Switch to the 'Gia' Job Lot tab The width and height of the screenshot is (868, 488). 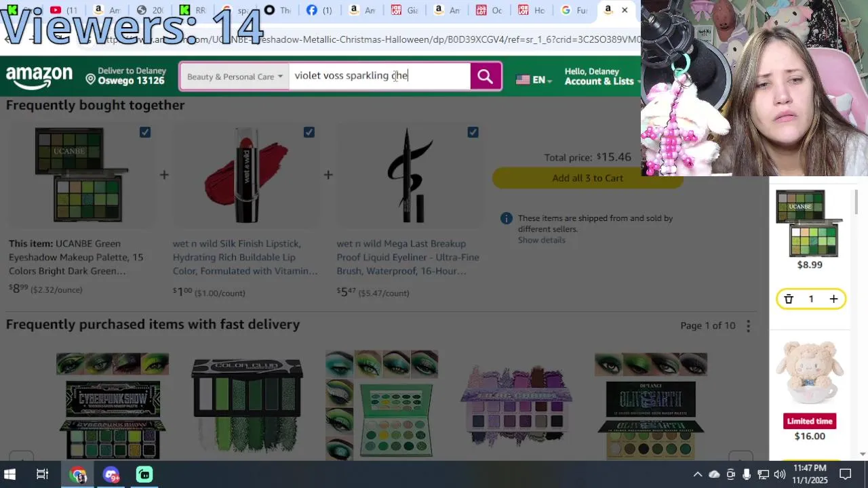404,10
